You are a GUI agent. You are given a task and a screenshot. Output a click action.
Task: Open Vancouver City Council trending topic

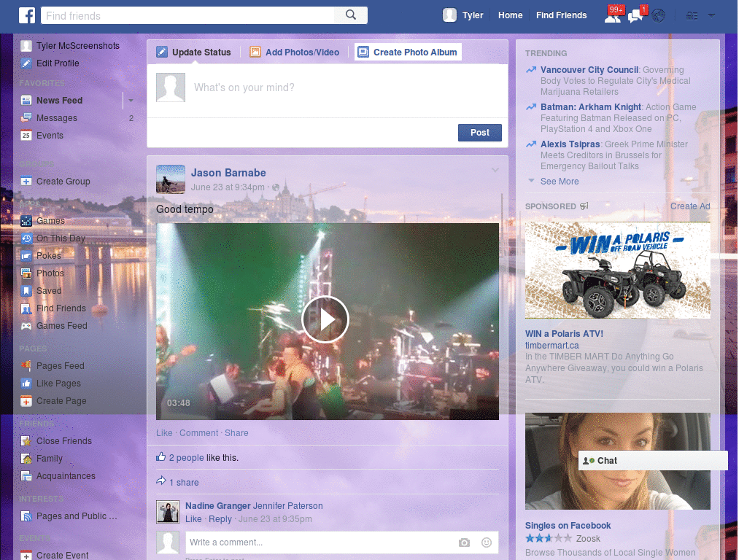(x=589, y=70)
